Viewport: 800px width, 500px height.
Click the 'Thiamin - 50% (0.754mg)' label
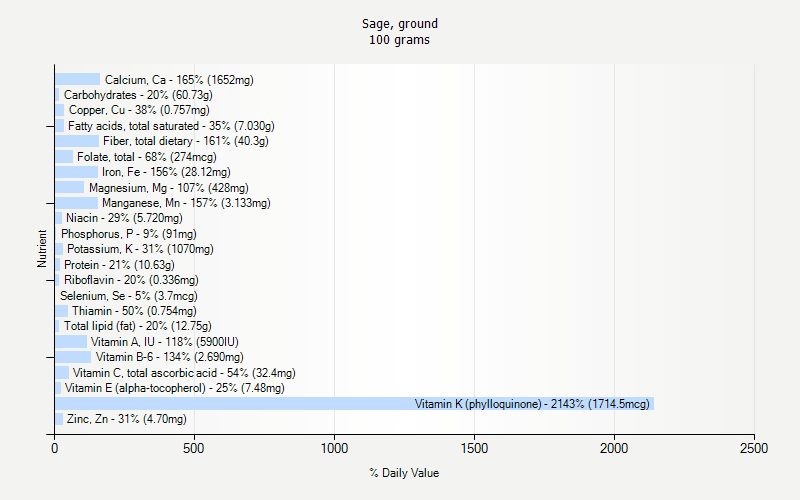coord(134,311)
